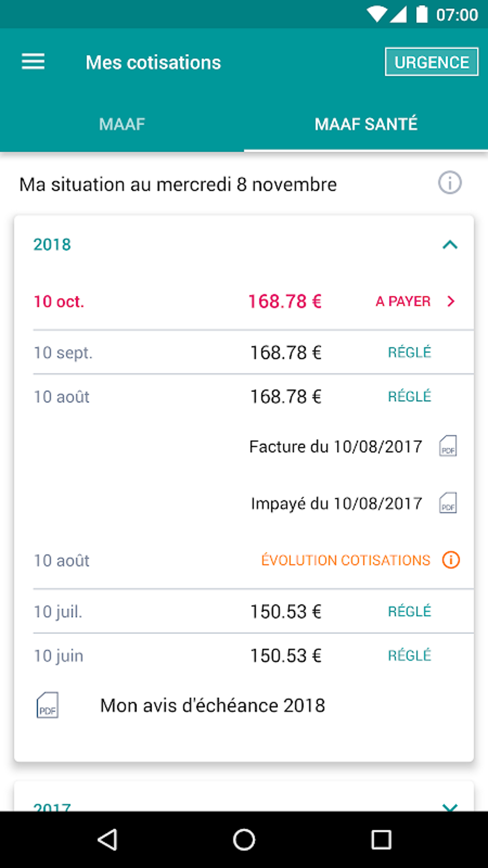The width and height of the screenshot is (488, 868).
Task: Open the orange Évolution cotisations info icon
Action: coord(451,560)
